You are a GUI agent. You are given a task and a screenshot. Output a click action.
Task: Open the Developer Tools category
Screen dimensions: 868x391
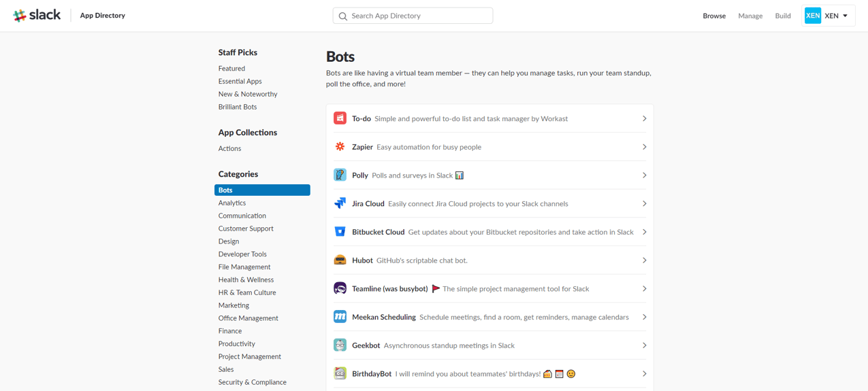(242, 254)
